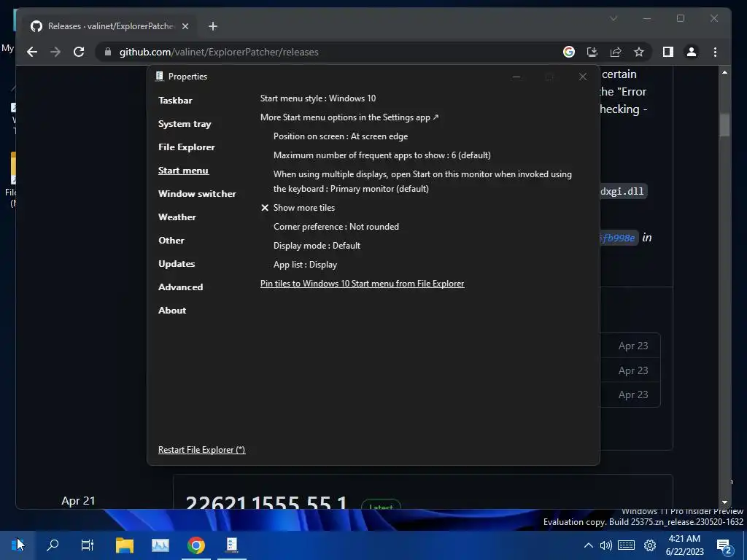Open the File Explorer section in Properties
Screen dimensions: 747x560
point(186,147)
